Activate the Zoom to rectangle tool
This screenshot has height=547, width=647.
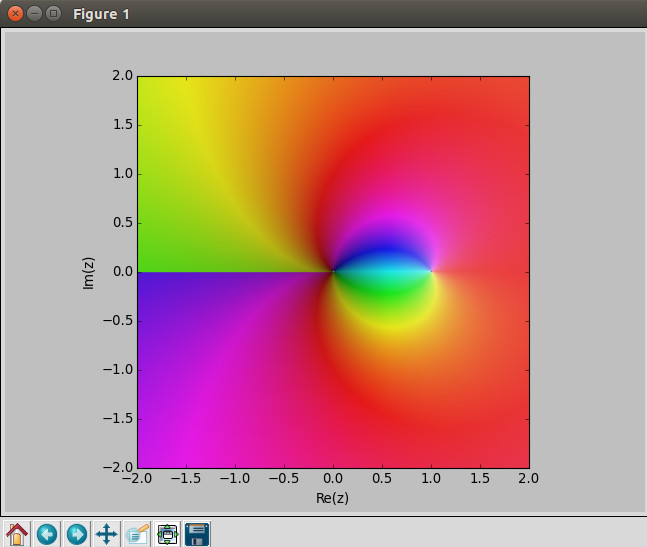(136, 534)
